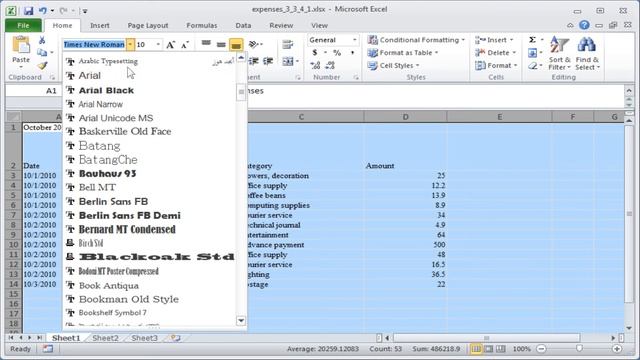
Task: Click the Increase Font Size icon
Action: coord(171,44)
